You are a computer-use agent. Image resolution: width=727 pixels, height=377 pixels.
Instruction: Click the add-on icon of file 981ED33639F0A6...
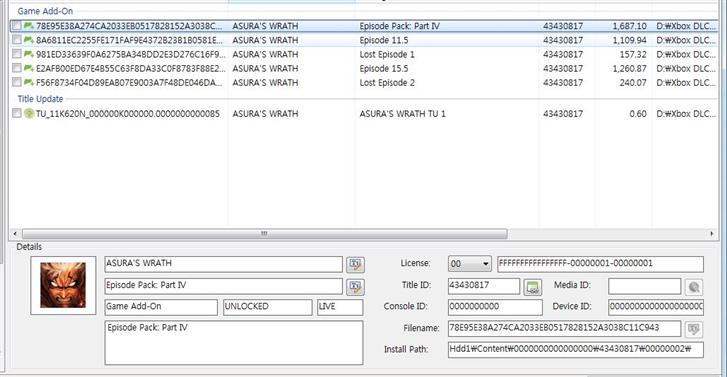[x=29, y=54]
